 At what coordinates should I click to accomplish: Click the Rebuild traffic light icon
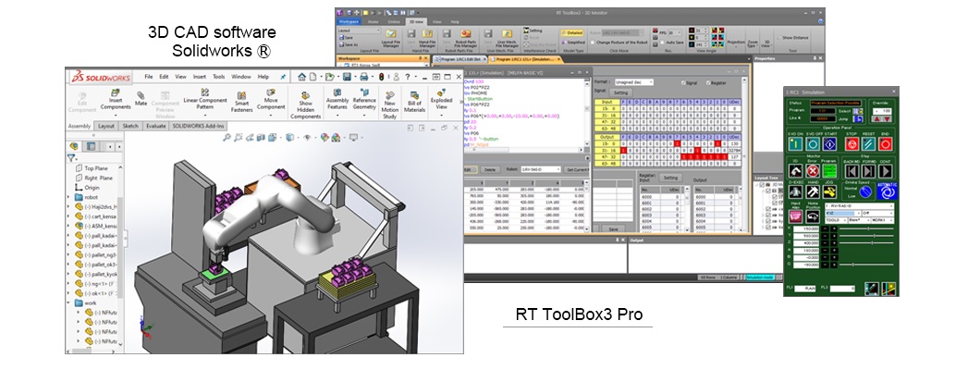tap(381, 76)
